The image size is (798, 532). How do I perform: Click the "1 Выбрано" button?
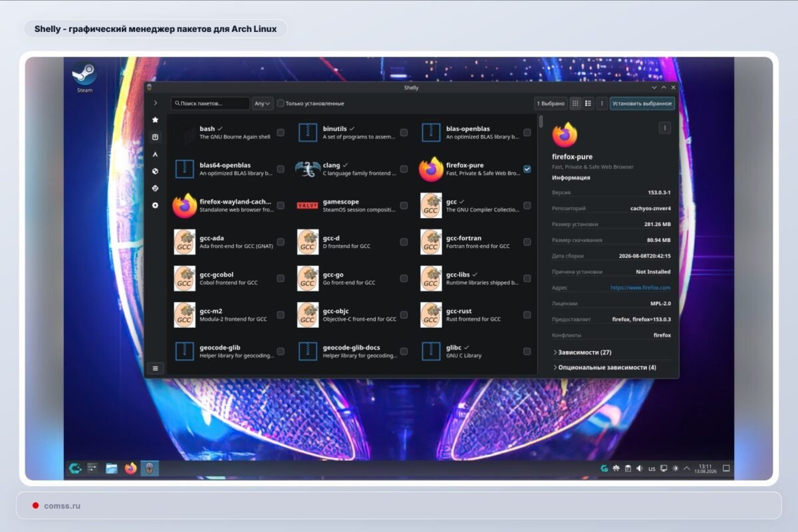tap(551, 104)
